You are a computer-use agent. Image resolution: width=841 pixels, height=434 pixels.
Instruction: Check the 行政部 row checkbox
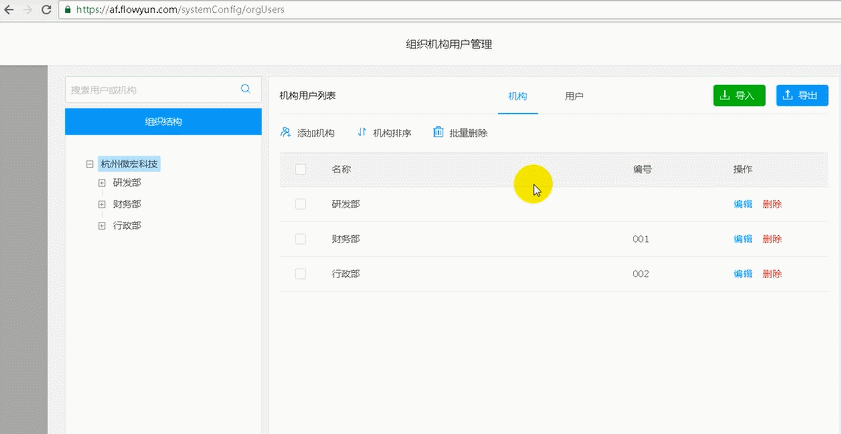(300, 274)
